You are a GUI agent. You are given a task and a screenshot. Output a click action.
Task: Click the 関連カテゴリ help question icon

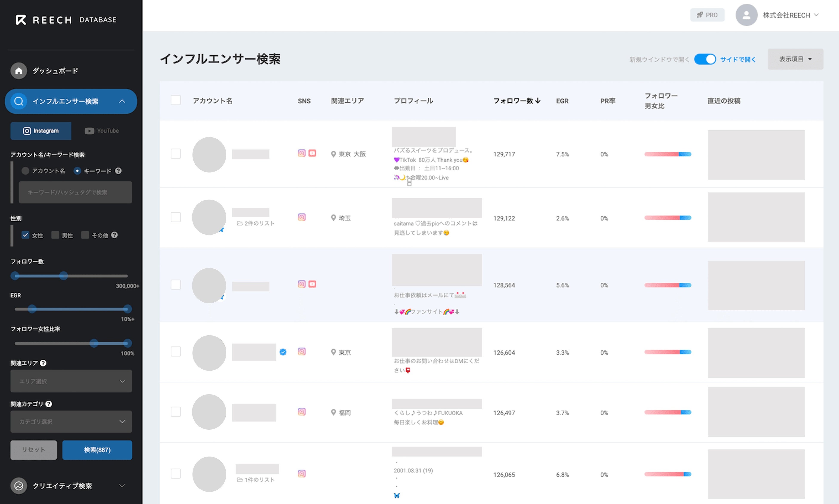click(49, 404)
